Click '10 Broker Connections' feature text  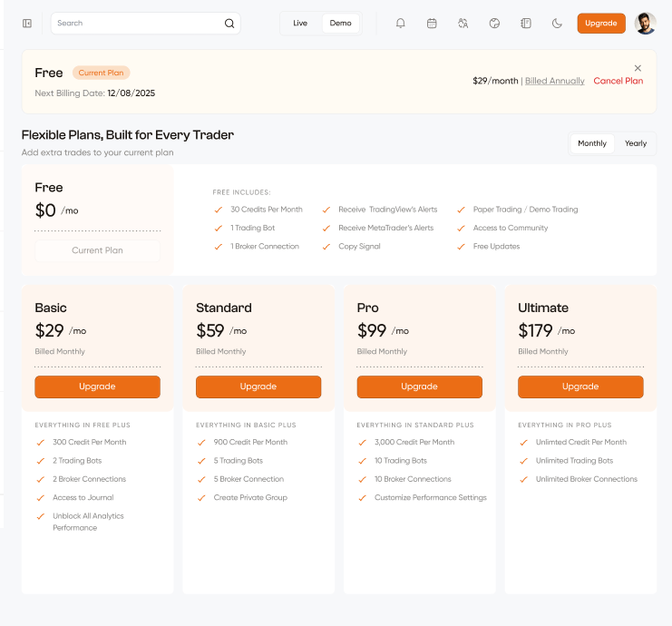[413, 479]
